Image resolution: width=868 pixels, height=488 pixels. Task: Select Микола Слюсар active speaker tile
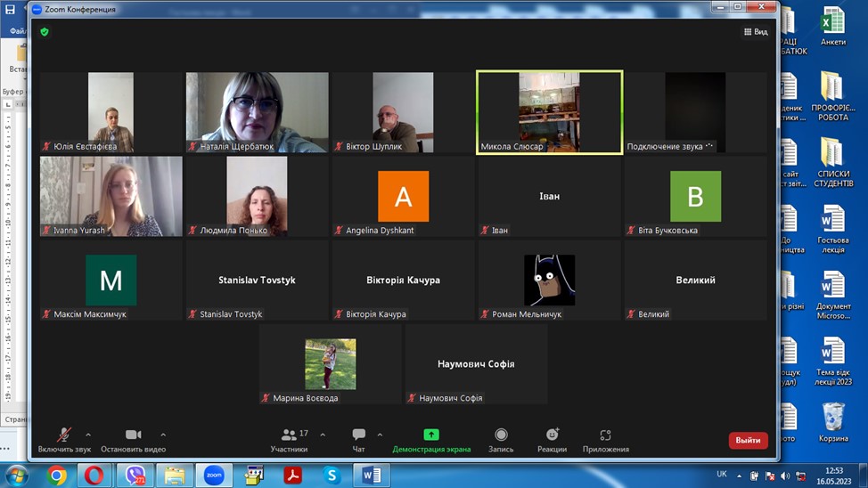coord(549,112)
